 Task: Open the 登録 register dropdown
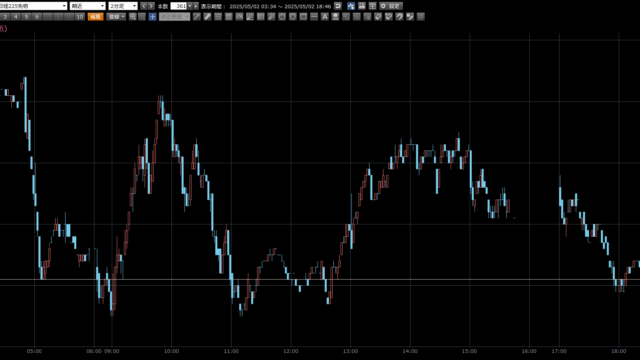point(116,17)
